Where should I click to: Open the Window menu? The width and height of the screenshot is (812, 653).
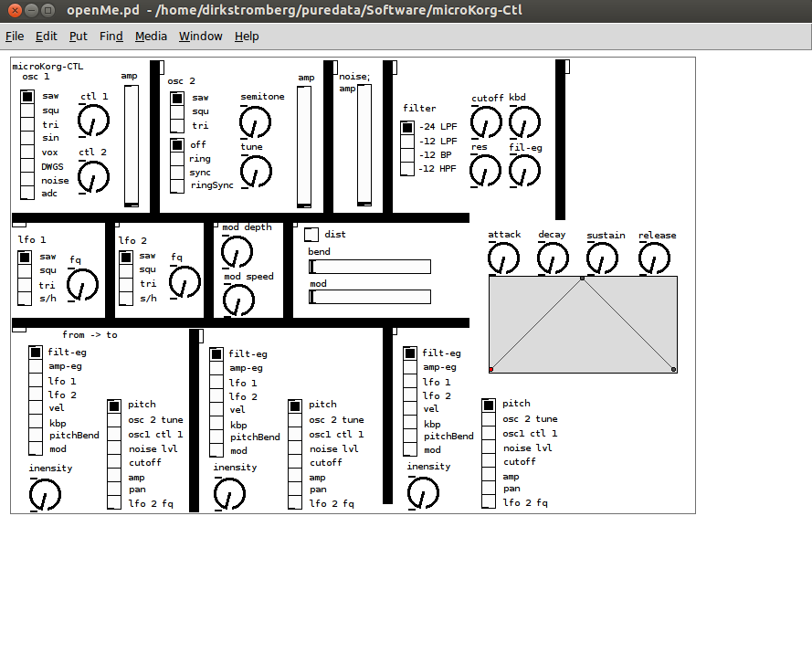200,37
